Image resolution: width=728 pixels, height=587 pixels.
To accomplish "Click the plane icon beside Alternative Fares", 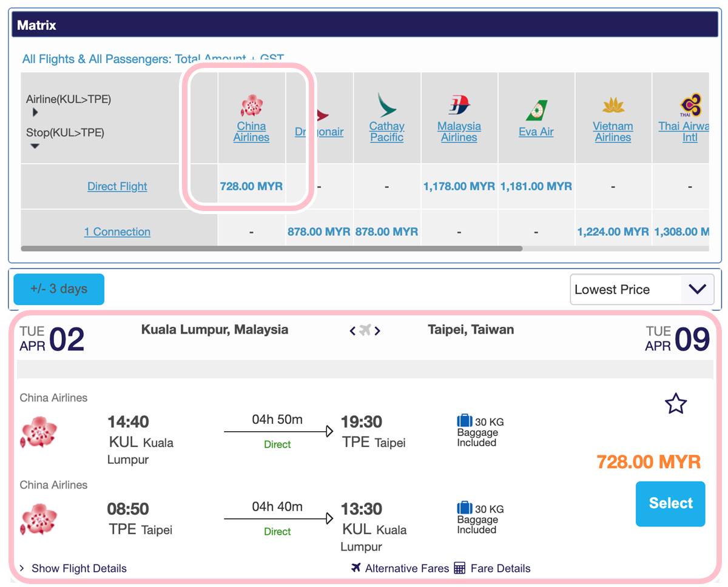I will 356,568.
